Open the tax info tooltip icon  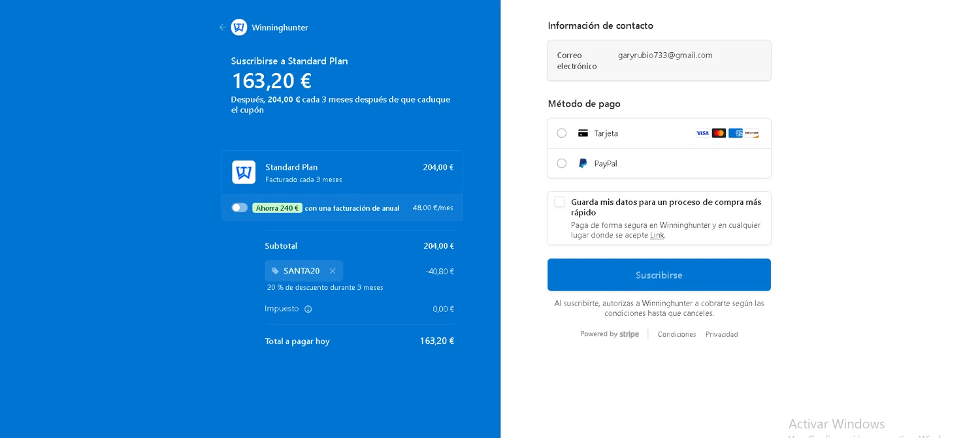tap(308, 309)
